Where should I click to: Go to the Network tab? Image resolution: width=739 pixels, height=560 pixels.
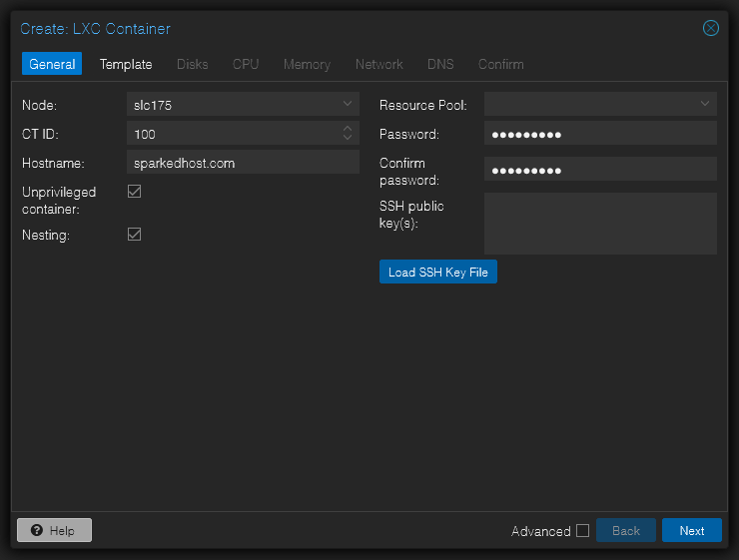(378, 64)
